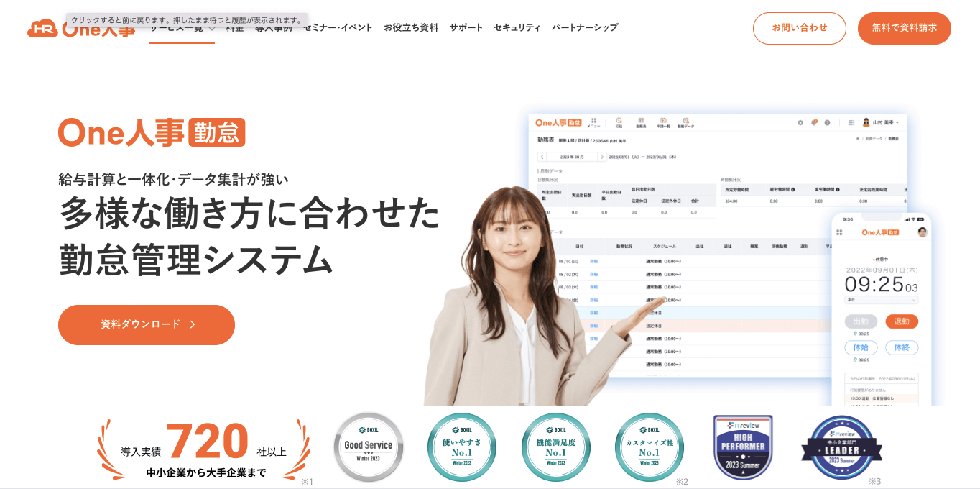Click the 2023年08月 month field
Image resolution: width=980 pixels, height=489 pixels.
click(x=572, y=157)
